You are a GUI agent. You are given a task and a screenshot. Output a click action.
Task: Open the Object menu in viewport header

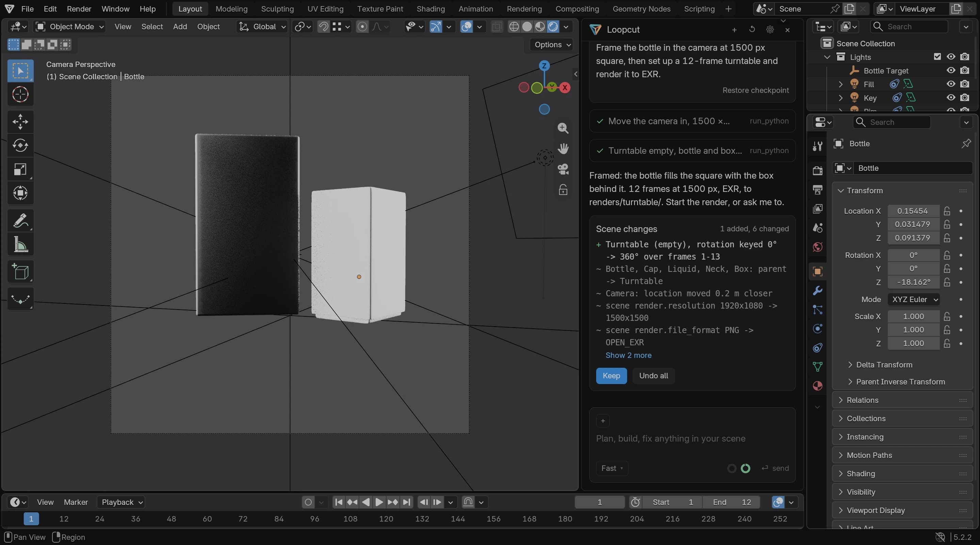point(208,27)
